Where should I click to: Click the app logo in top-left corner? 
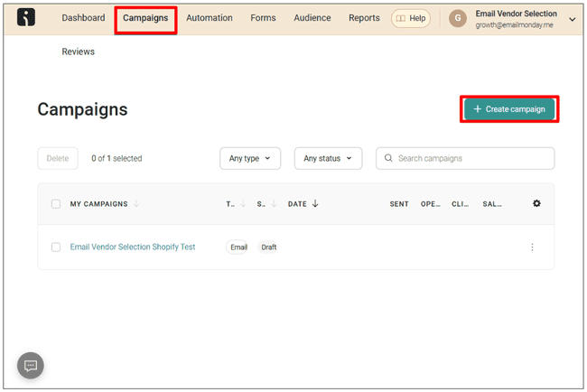pyautogui.click(x=27, y=18)
